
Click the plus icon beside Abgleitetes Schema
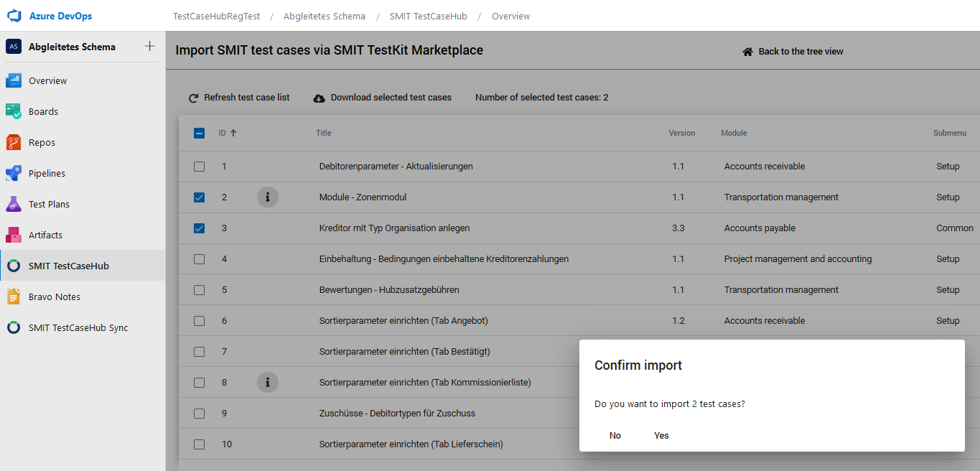point(149,47)
